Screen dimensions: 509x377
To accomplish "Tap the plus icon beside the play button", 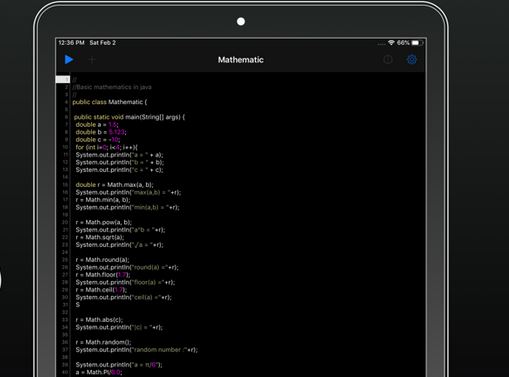I will click(92, 60).
